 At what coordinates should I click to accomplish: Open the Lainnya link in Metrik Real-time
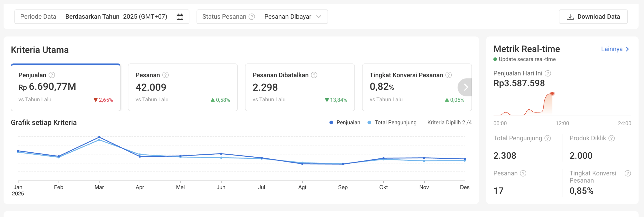point(615,49)
